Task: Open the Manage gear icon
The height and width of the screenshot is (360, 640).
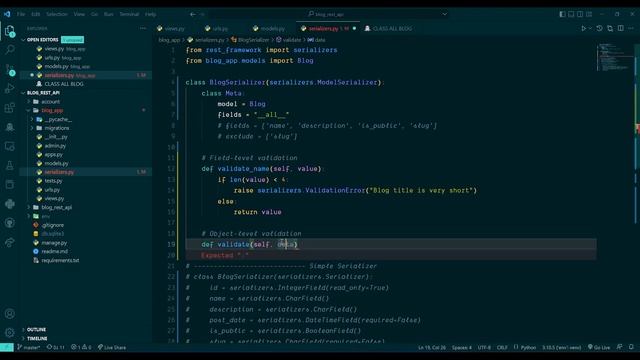Action: click(10, 333)
